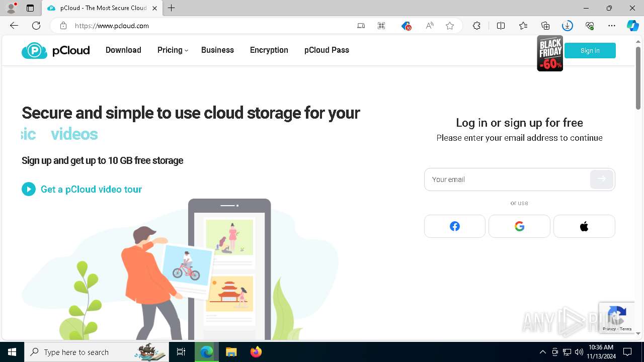View site information lock icon
Screen dimensions: 644x362
(x=63, y=26)
